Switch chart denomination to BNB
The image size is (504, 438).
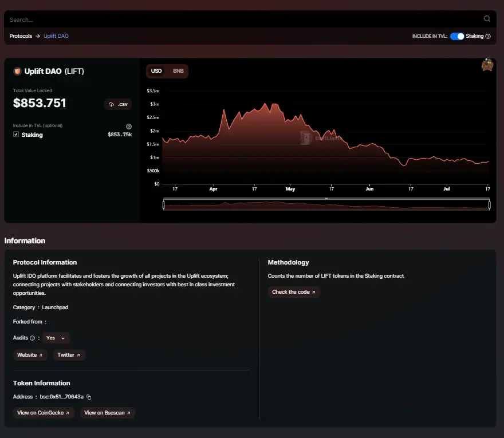pyautogui.click(x=178, y=71)
